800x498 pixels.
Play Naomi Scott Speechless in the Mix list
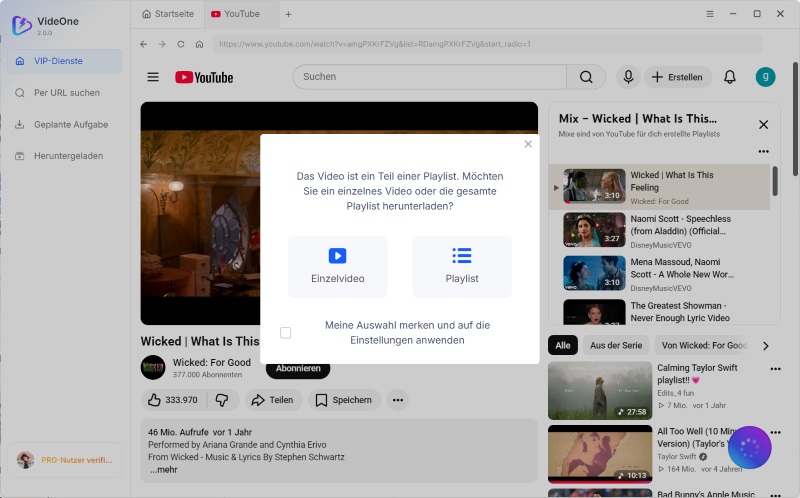[659, 231]
